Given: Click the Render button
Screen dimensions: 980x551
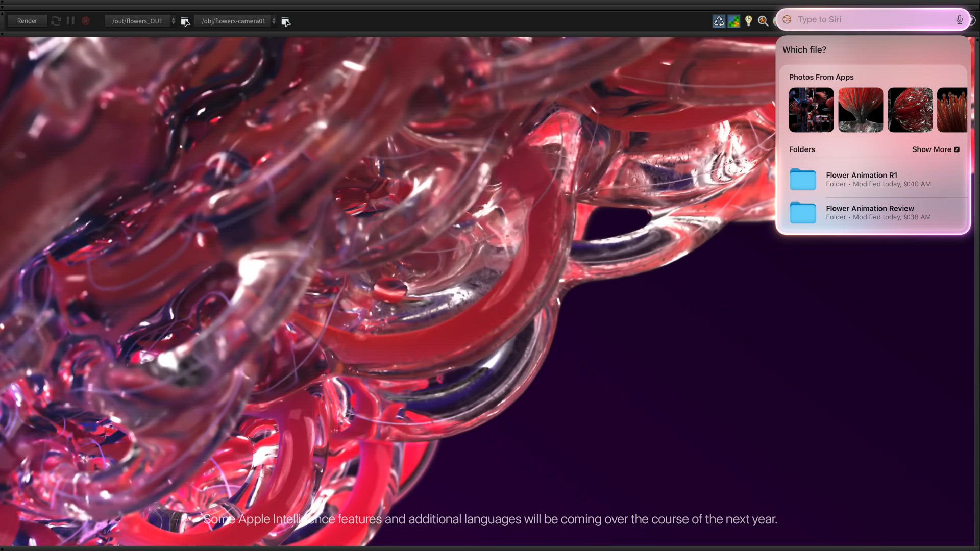Looking at the screenshot, I should (27, 21).
